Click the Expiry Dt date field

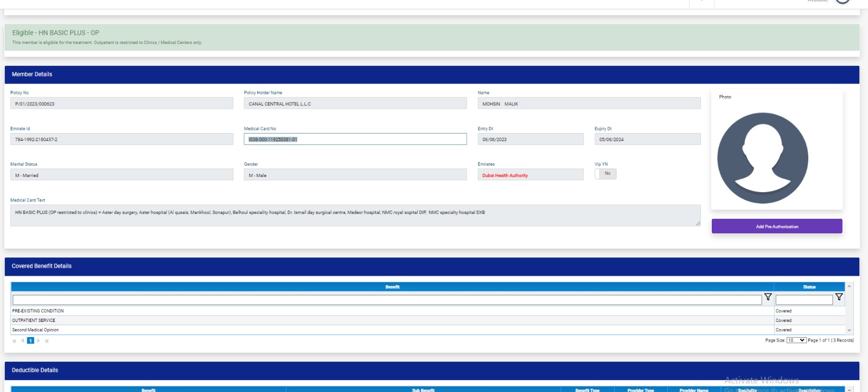coord(648,139)
